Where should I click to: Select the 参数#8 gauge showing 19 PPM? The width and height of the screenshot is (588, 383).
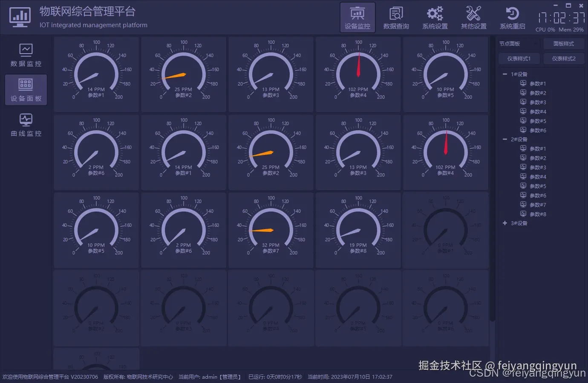pyautogui.click(x=358, y=230)
